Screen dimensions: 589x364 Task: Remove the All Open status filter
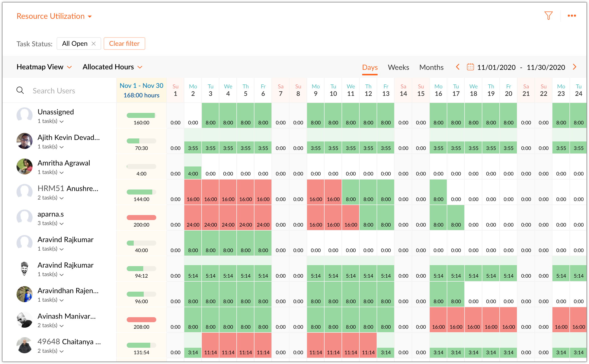(94, 44)
